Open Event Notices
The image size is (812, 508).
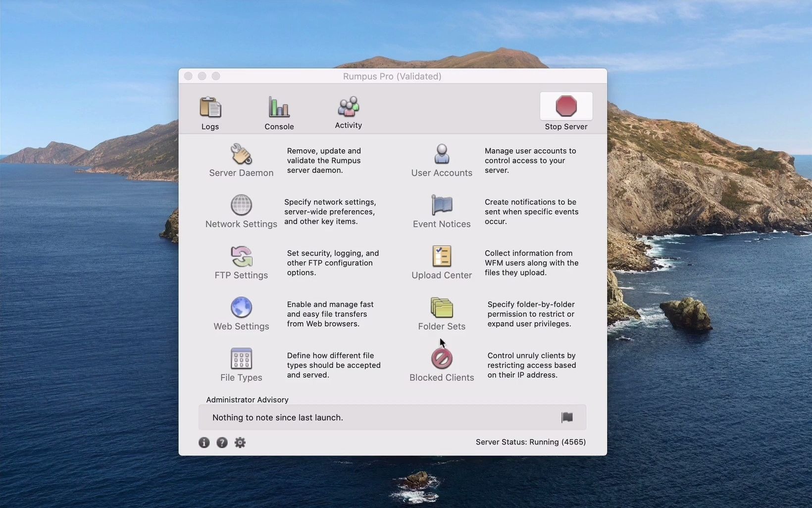441,212
